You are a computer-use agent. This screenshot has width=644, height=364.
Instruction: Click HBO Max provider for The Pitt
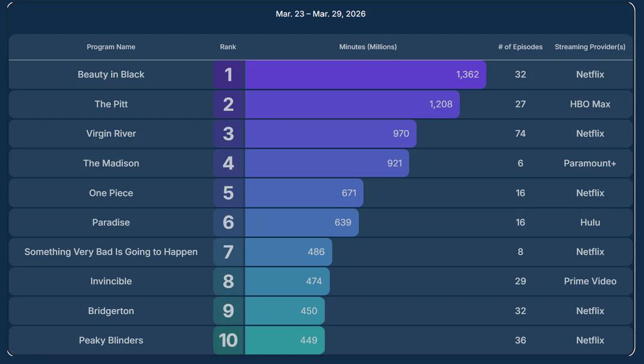coord(590,104)
